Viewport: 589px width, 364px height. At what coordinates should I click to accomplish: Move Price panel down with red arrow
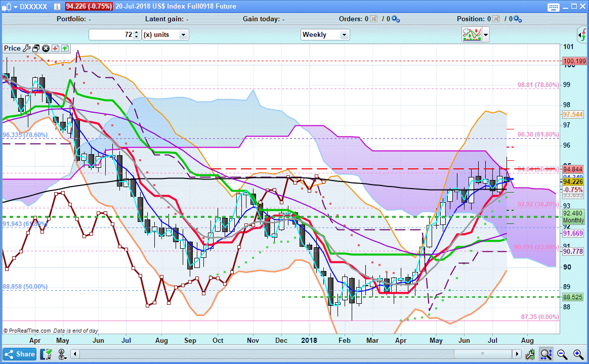(x=55, y=48)
